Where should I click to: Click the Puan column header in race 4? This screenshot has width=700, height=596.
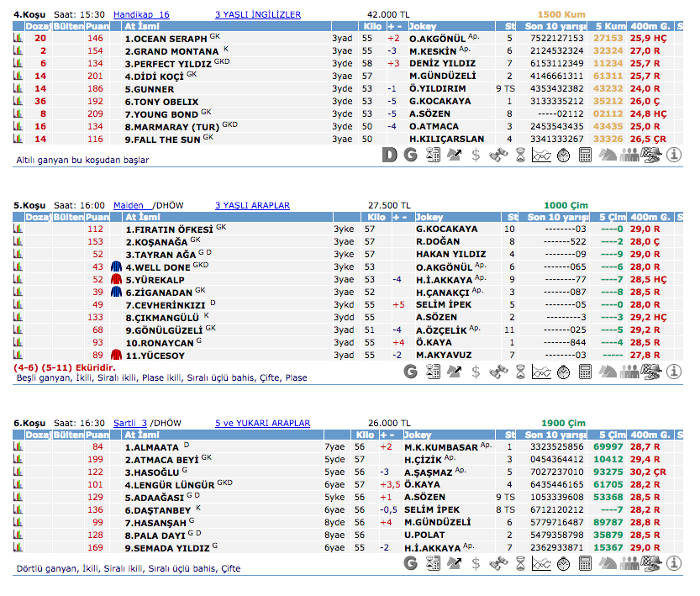point(96,27)
